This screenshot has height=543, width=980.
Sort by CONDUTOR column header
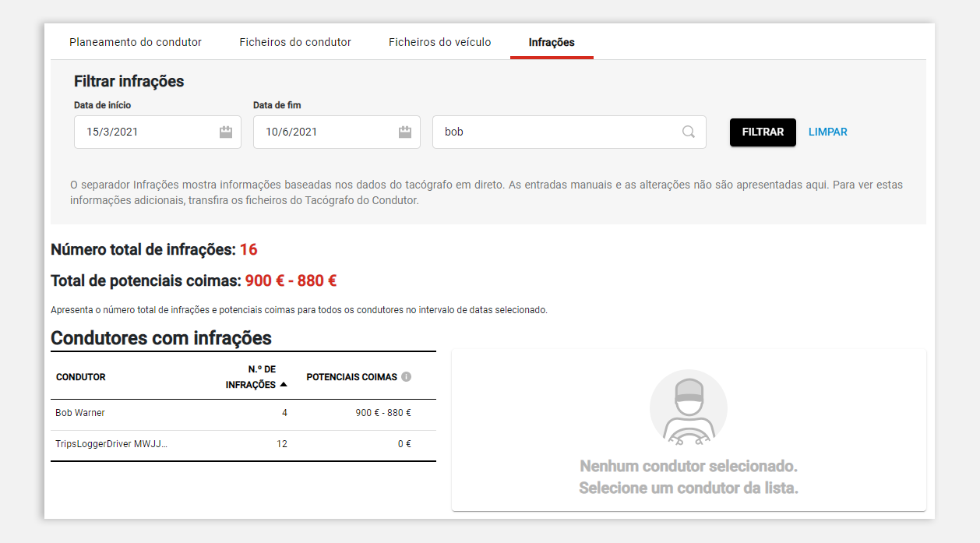point(81,377)
